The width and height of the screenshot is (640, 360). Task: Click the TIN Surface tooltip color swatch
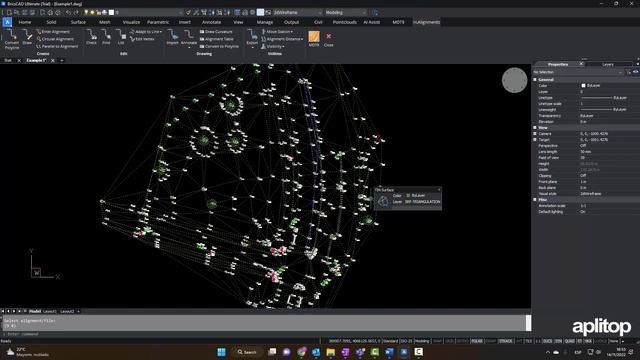tap(408, 196)
